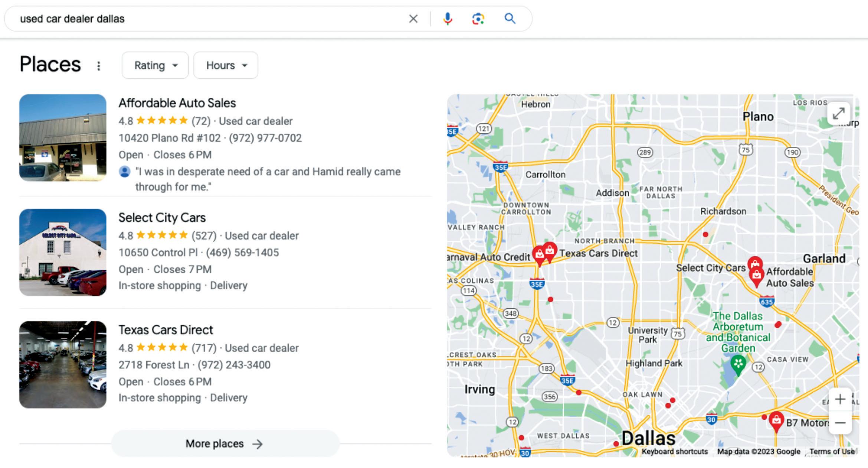The image size is (868, 468).
Task: Open the Hours filter dropdown
Action: point(226,65)
